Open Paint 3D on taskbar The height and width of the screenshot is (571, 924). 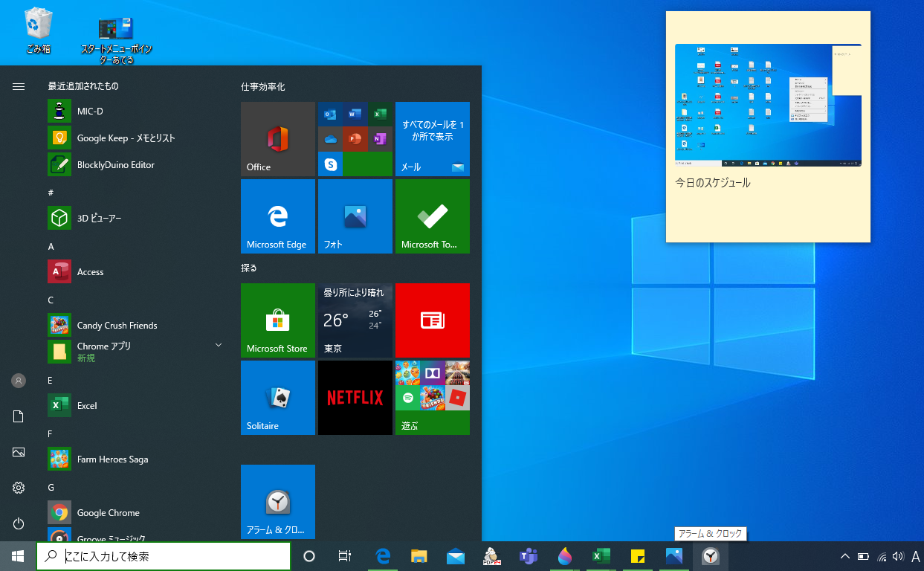tap(565, 556)
